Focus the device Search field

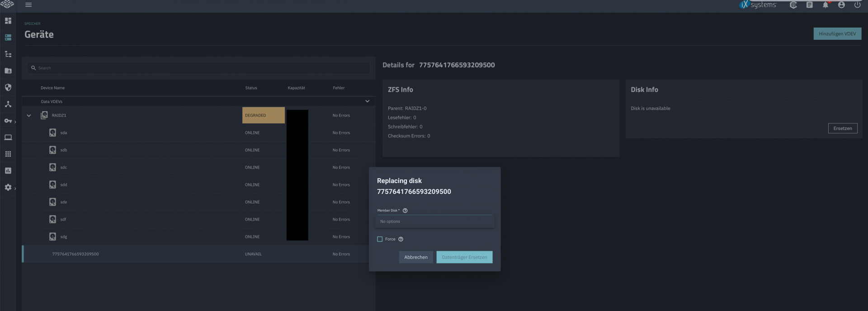click(x=199, y=68)
